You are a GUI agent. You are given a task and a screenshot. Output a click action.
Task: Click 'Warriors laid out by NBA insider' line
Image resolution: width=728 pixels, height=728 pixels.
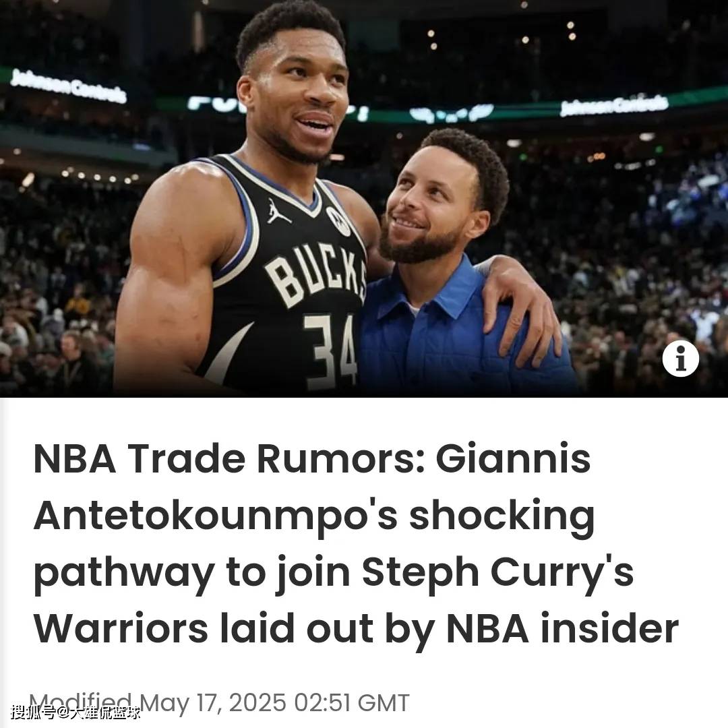pyautogui.click(x=356, y=629)
